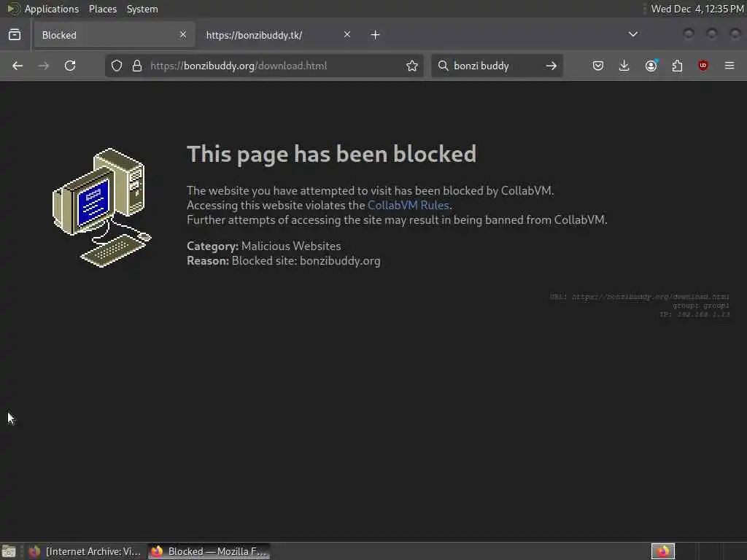Image resolution: width=747 pixels, height=560 pixels.
Task: Open the Downloads panel
Action: pyautogui.click(x=624, y=66)
